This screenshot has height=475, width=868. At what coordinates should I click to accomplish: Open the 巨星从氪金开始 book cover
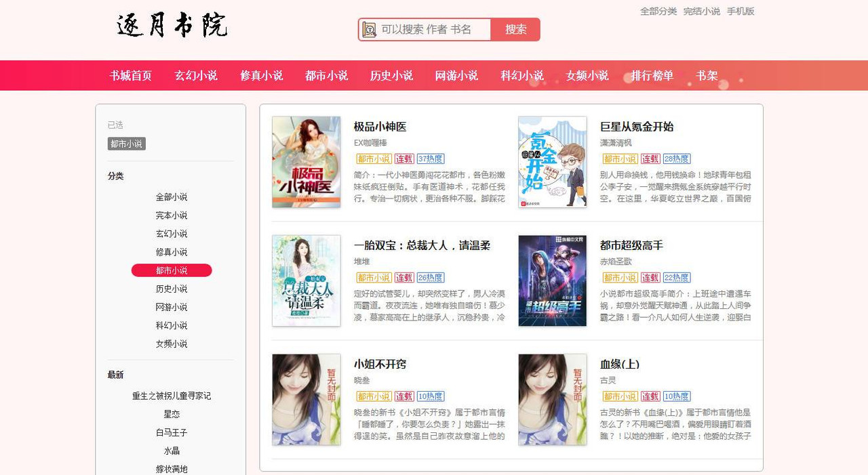click(553, 162)
